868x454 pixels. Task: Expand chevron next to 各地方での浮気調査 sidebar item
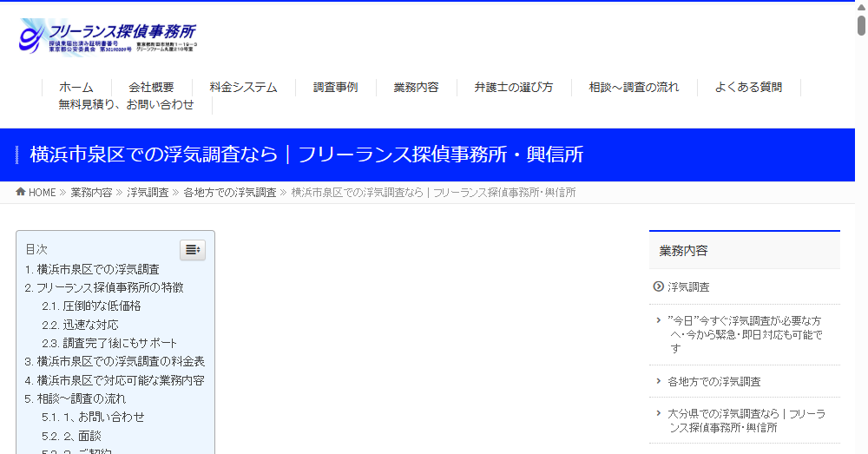pyautogui.click(x=659, y=380)
